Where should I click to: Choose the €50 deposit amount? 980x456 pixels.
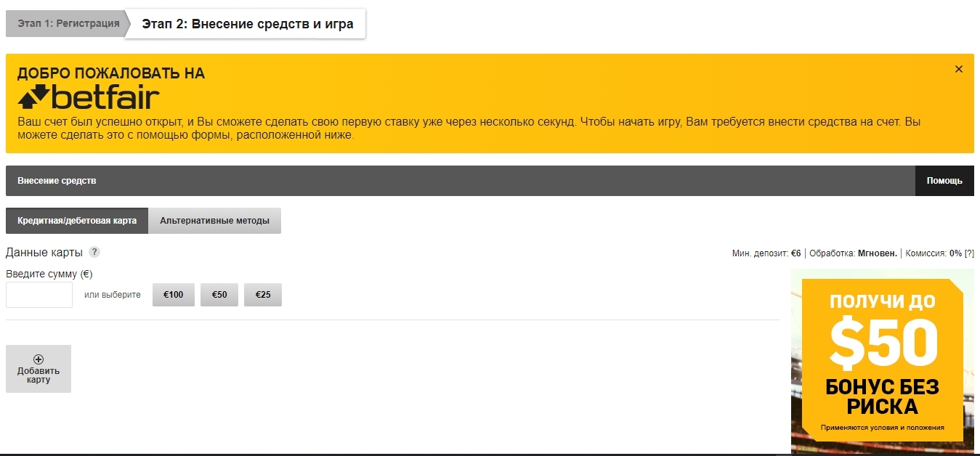click(219, 295)
